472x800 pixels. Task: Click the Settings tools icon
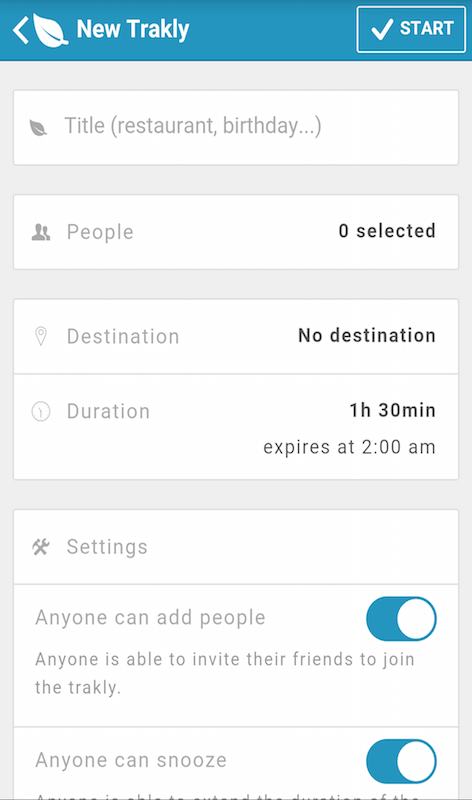(41, 547)
